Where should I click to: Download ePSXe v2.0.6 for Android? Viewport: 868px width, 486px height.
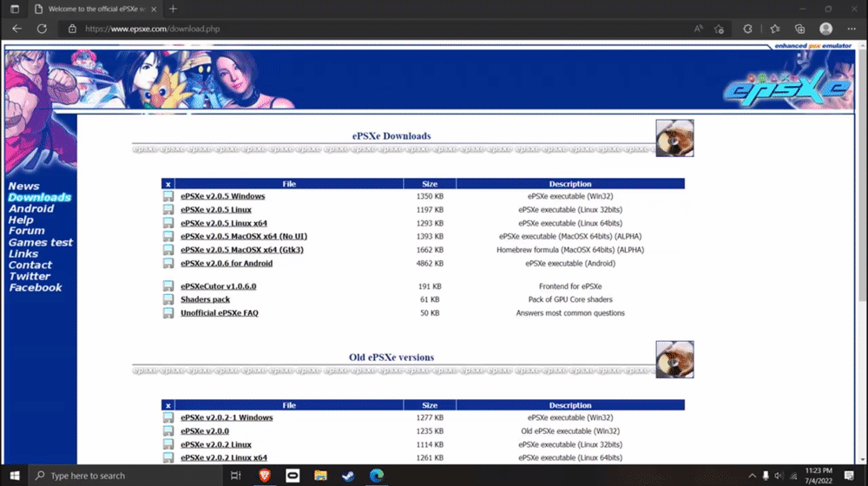coord(227,264)
